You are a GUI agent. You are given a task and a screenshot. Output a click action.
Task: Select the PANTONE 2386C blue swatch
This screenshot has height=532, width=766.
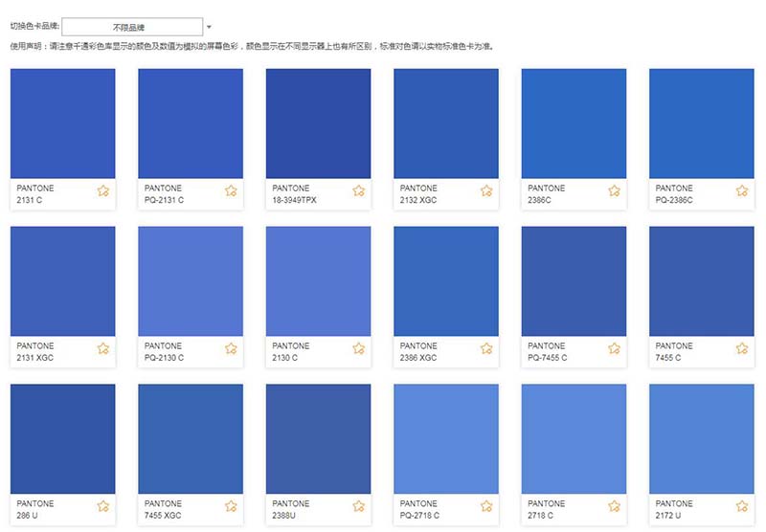click(574, 123)
